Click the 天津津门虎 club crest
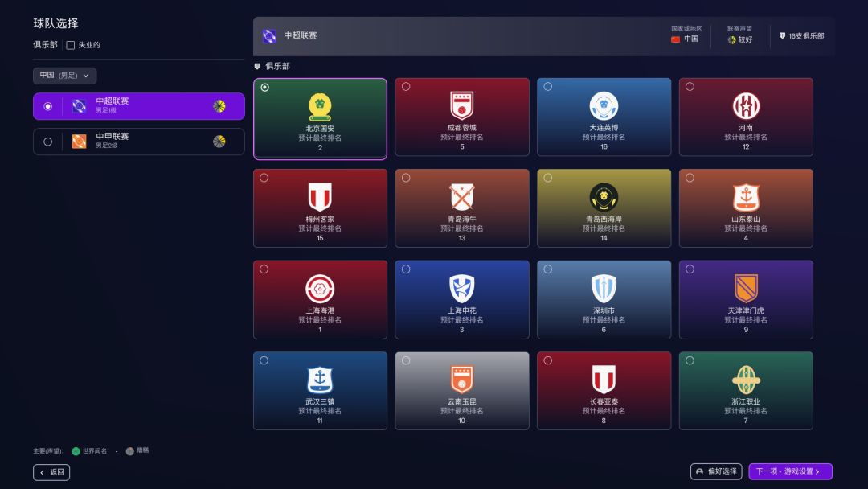Image resolution: width=868 pixels, height=489 pixels. [746, 289]
